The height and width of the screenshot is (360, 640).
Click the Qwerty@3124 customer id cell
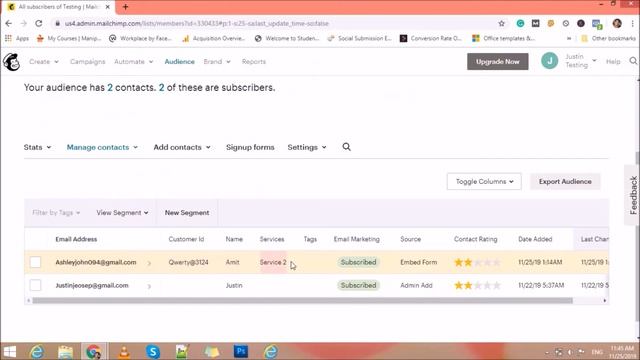coord(189,262)
